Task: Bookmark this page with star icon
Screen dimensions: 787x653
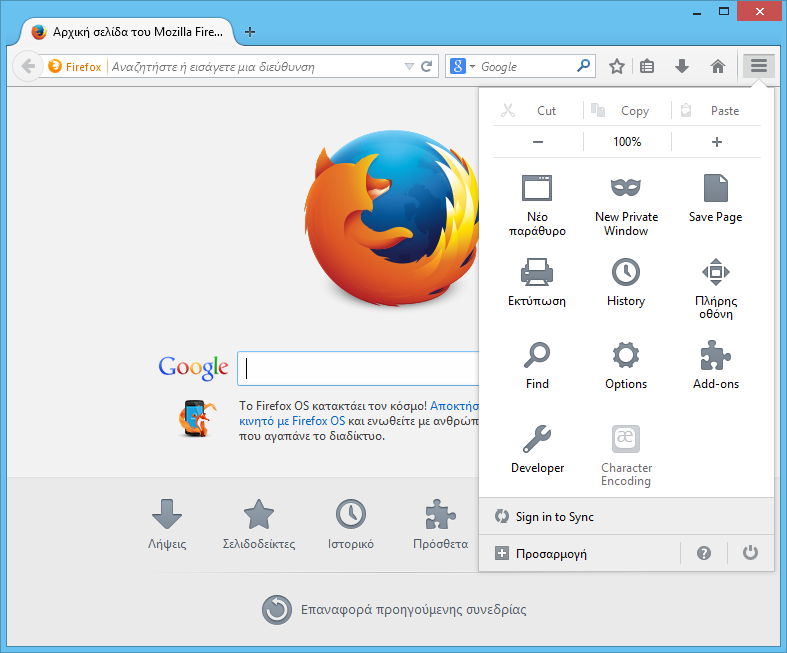Action: [x=616, y=66]
